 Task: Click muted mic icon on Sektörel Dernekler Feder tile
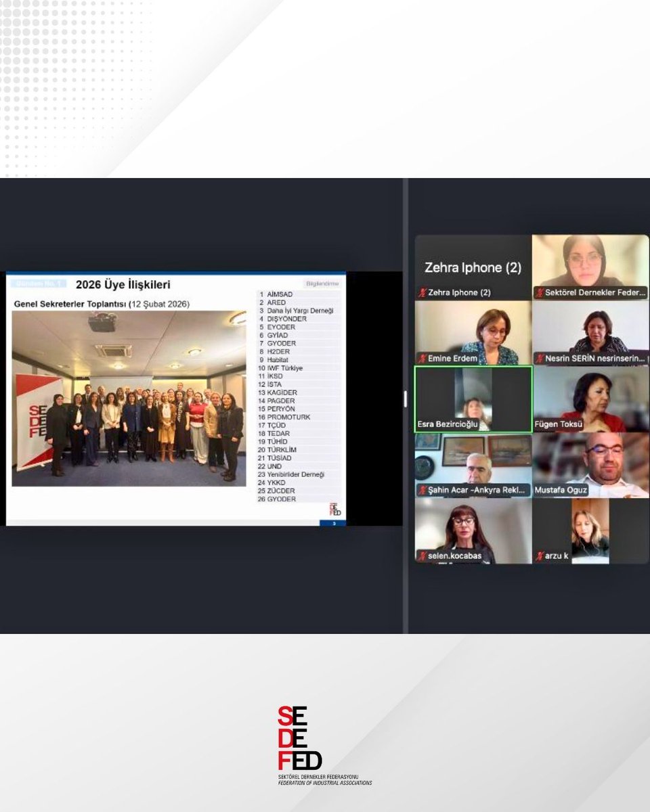540,293
